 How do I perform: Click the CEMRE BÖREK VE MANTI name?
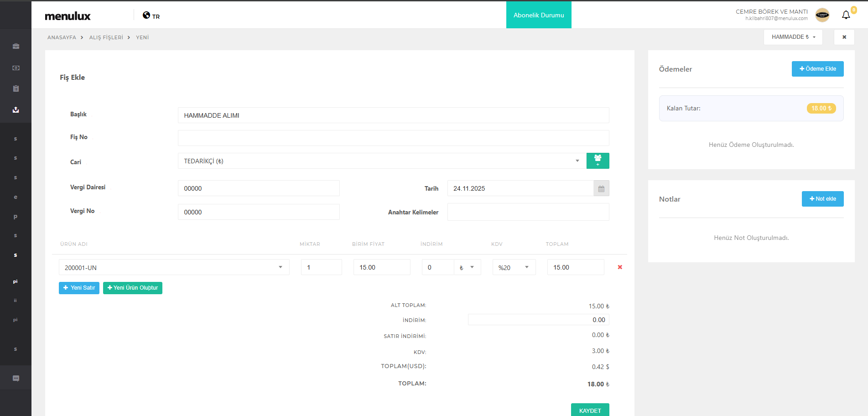pos(772,12)
